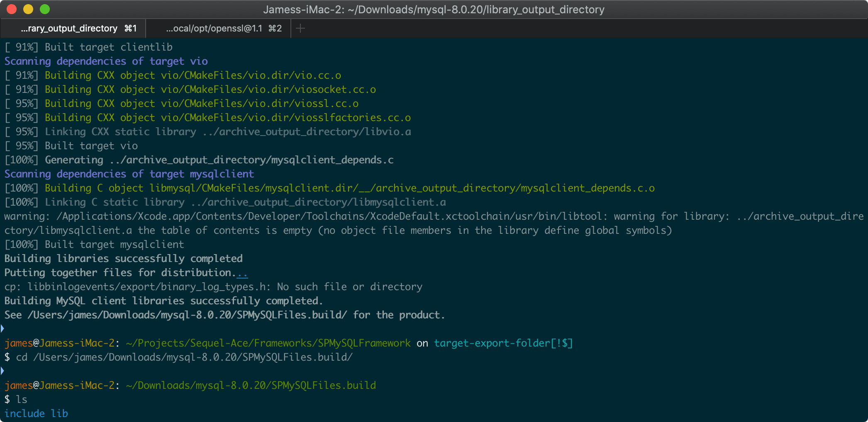The width and height of the screenshot is (868, 422).
Task: Click the viossl.cc.o build line
Action: pyautogui.click(x=181, y=104)
